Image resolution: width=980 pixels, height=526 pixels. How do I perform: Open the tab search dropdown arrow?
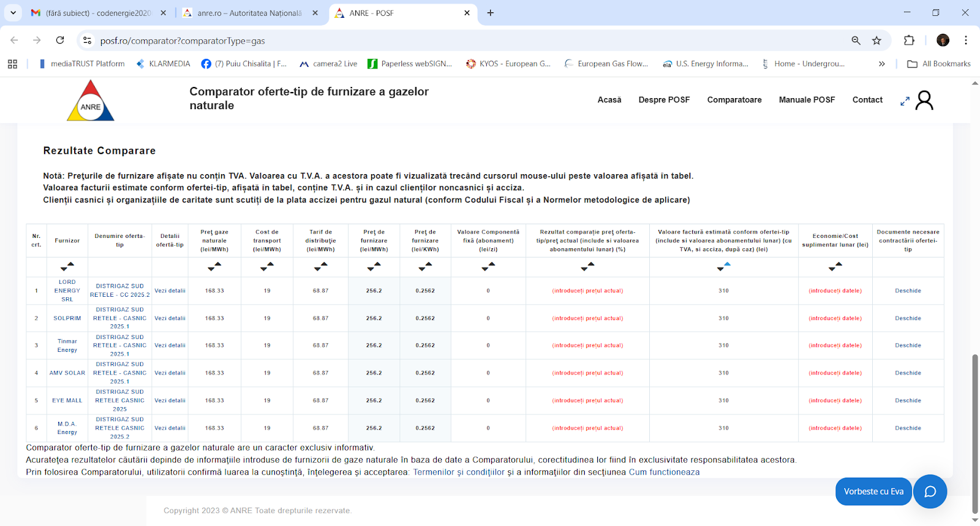[x=13, y=13]
